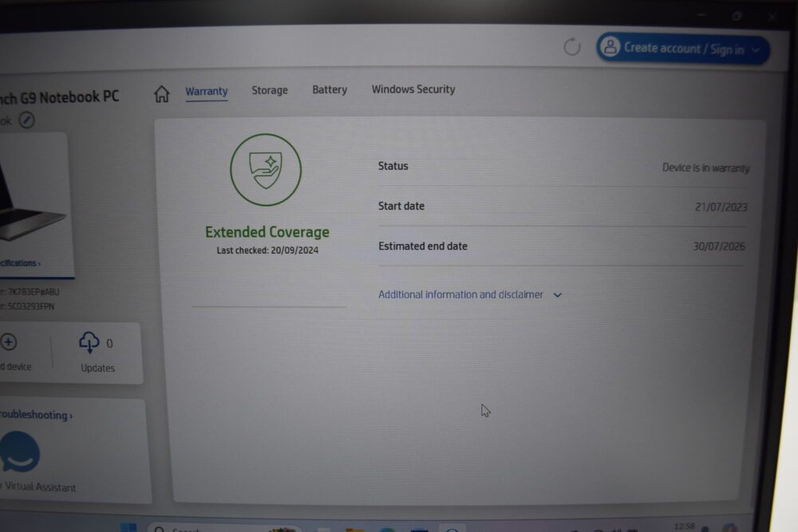Image resolution: width=798 pixels, height=532 pixels.
Task: Click the Add device plus icon
Action: [9, 342]
